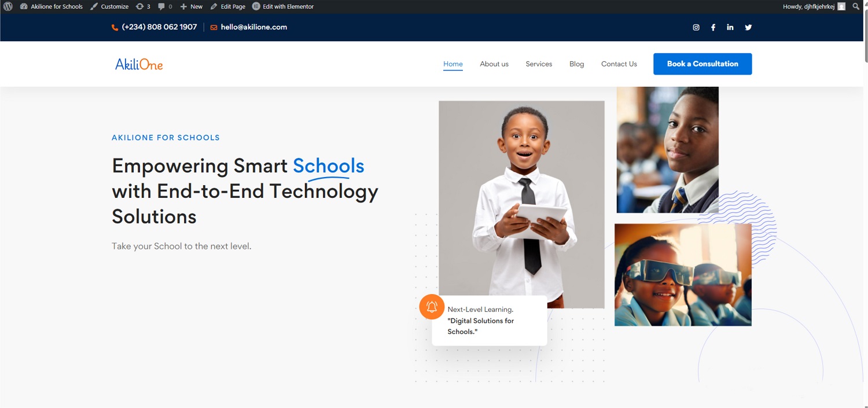
Task: Open the Howdy user account menu
Action: coord(808,6)
